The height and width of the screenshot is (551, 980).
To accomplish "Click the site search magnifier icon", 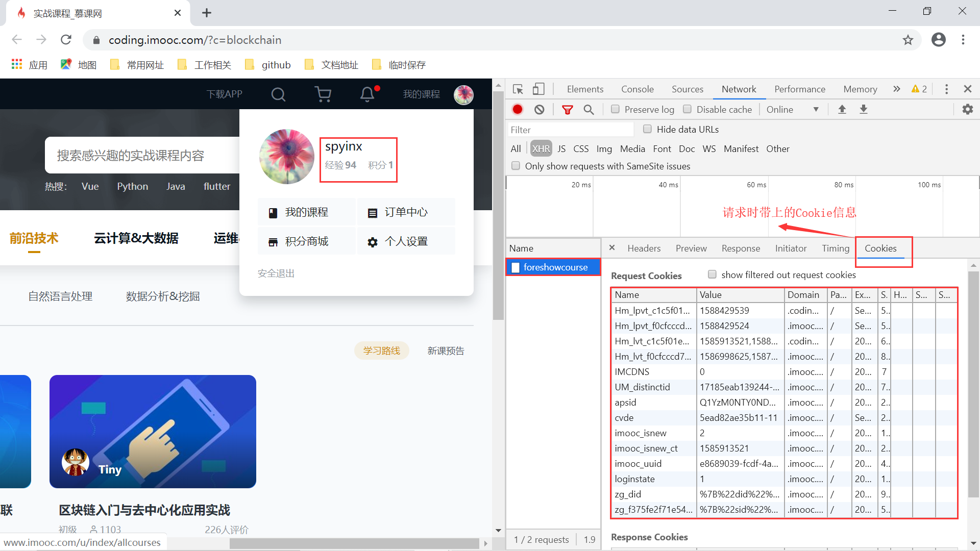I will pos(278,94).
